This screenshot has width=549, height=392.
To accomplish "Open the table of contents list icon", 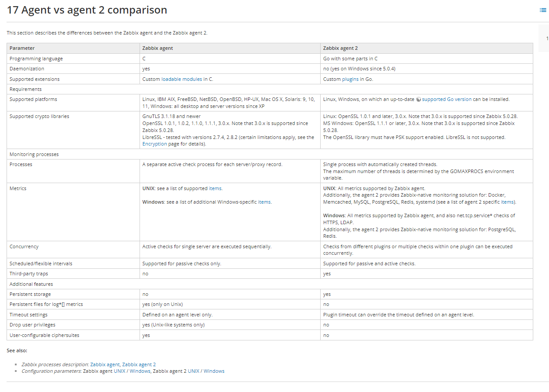I will pos(543,10).
